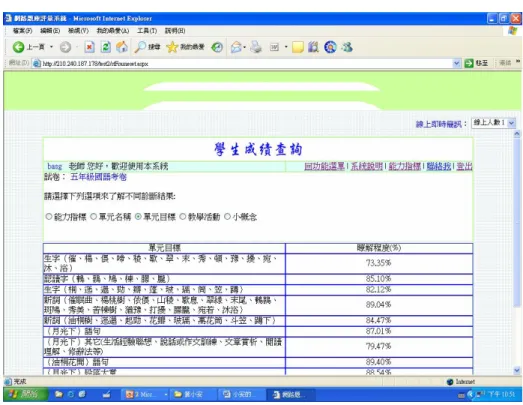Image resolution: width=523 pixels, height=405 pixels.
Task: Switch to the 小安的 document taskbar button
Action: pyautogui.click(x=241, y=395)
